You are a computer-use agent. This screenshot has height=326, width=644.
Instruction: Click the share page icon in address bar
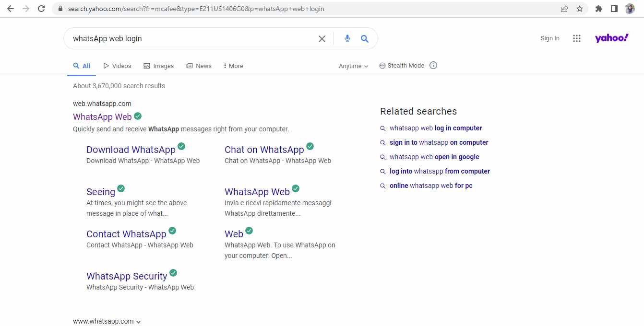564,9
